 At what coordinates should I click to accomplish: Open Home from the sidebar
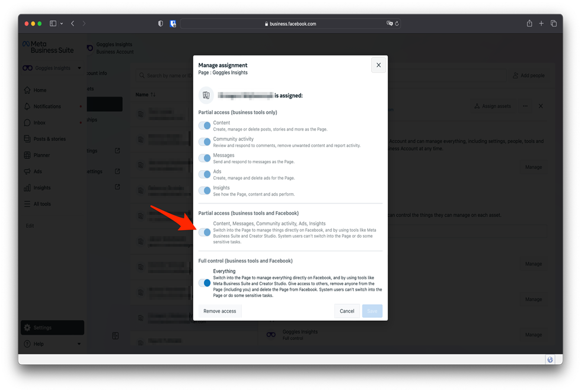pos(40,90)
